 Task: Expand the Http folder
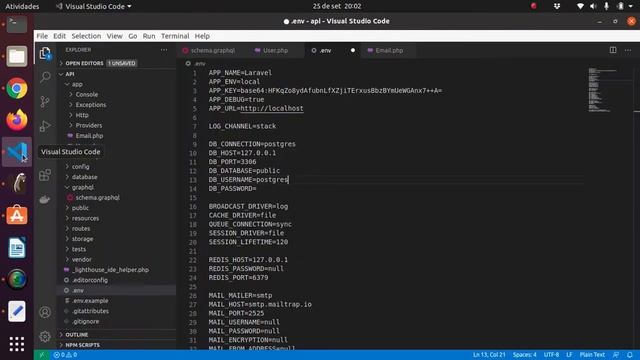(x=82, y=115)
